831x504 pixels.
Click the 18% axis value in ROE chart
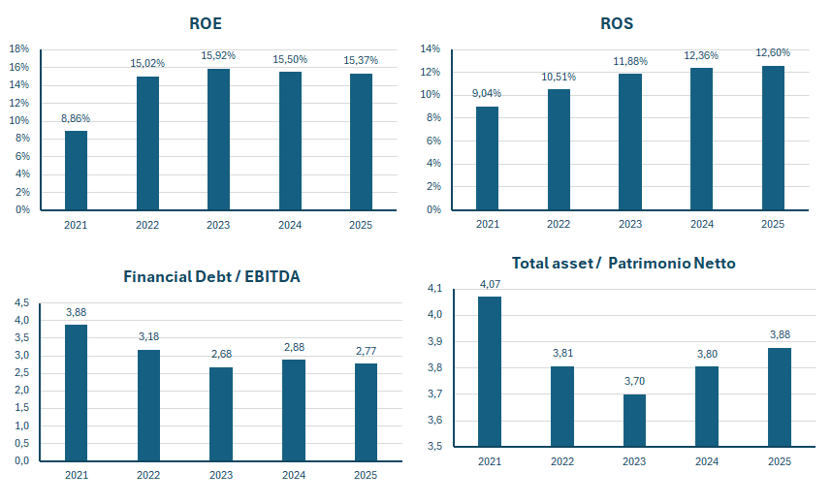pyautogui.click(x=19, y=49)
